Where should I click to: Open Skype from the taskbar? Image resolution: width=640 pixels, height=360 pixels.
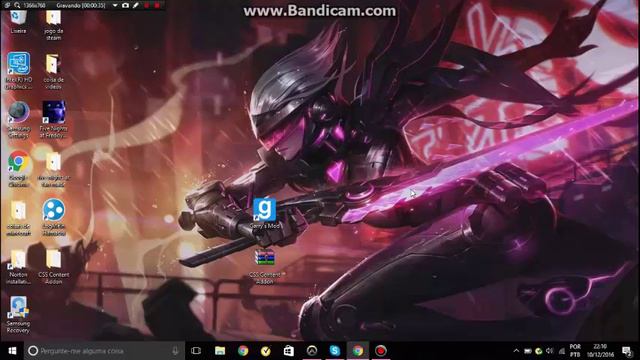point(335,351)
